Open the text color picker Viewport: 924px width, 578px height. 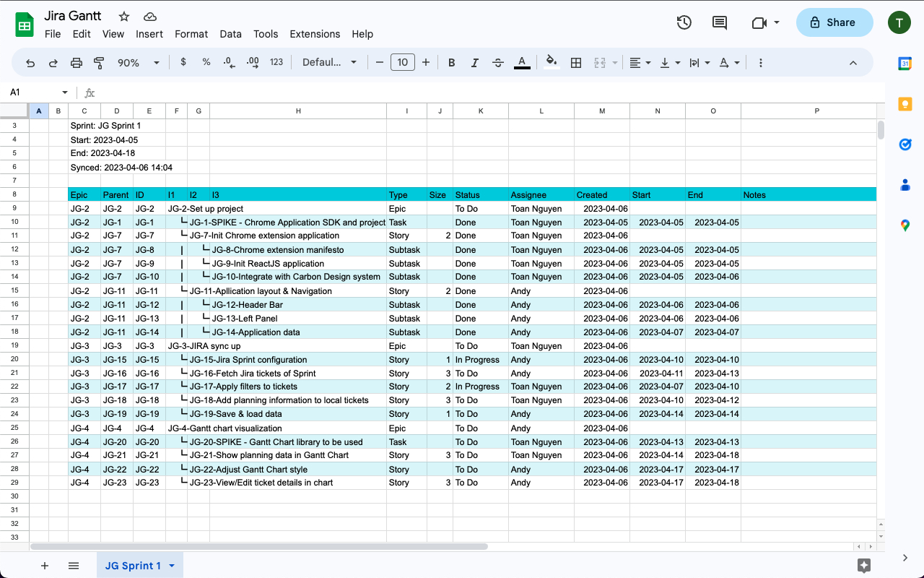(522, 62)
